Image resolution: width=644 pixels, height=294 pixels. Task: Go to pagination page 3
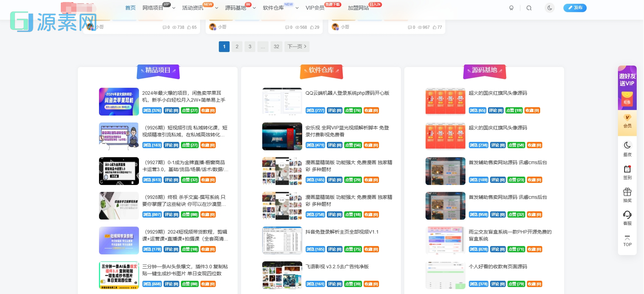tap(250, 47)
